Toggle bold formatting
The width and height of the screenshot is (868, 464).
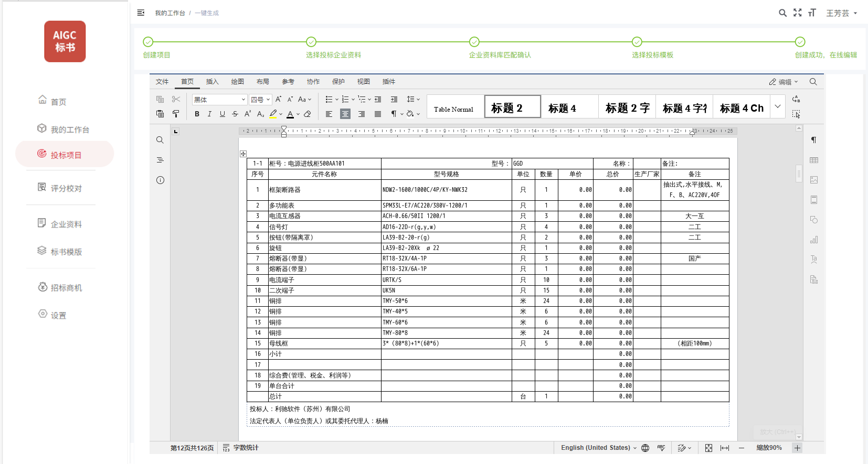click(197, 114)
